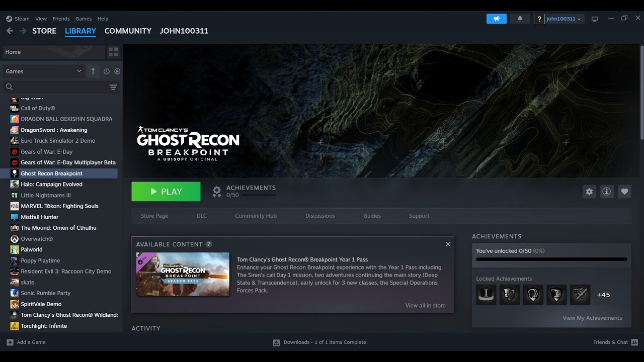Click the sort ascending arrow icon
This screenshot has width=644, height=362.
click(93, 71)
